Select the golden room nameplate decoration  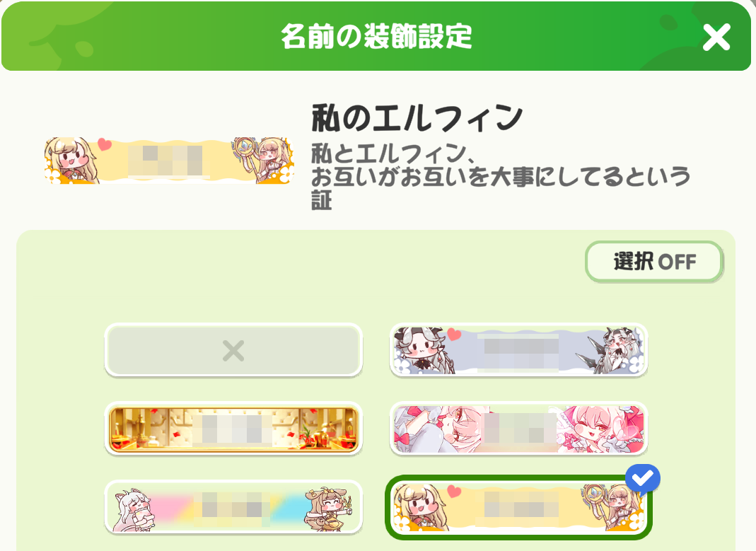(233, 429)
